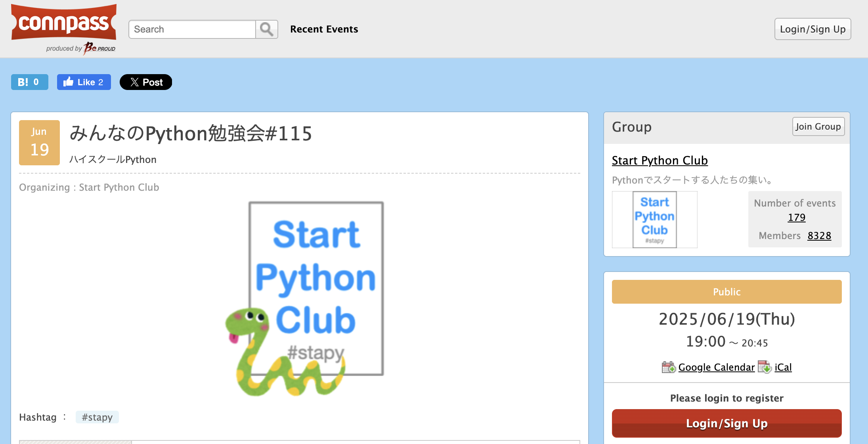Click the search magnifier button
The width and height of the screenshot is (868, 444).
click(267, 29)
